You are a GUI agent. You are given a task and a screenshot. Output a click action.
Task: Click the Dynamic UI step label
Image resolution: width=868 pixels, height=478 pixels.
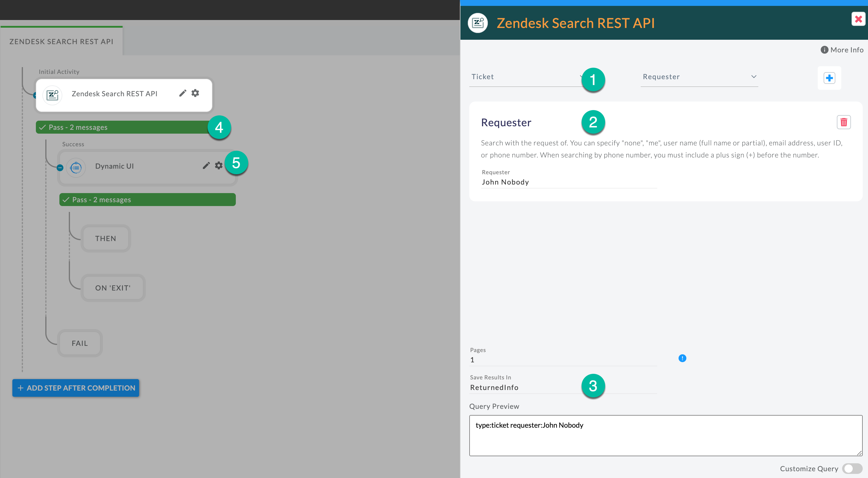[115, 166]
